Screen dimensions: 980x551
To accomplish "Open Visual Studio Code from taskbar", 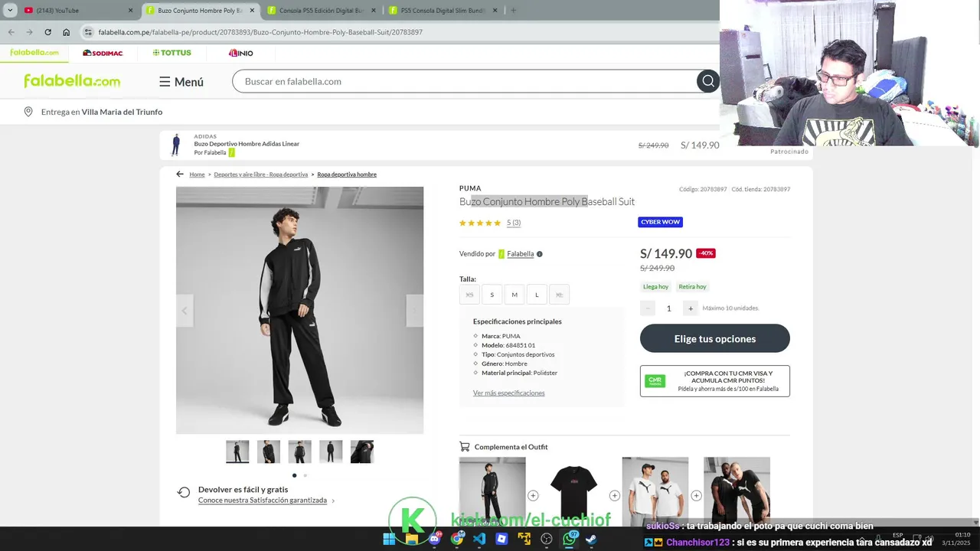I will click(x=479, y=539).
